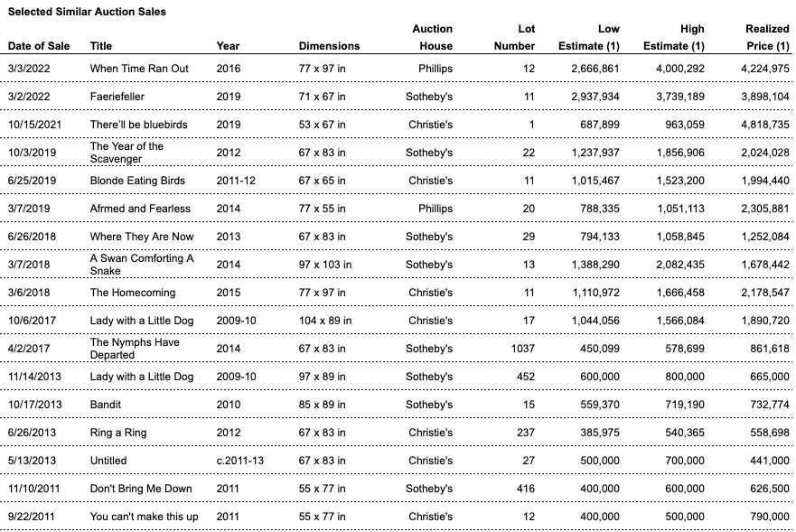Click the Year column header
Viewport: 796px width, 532px height.
229,46
